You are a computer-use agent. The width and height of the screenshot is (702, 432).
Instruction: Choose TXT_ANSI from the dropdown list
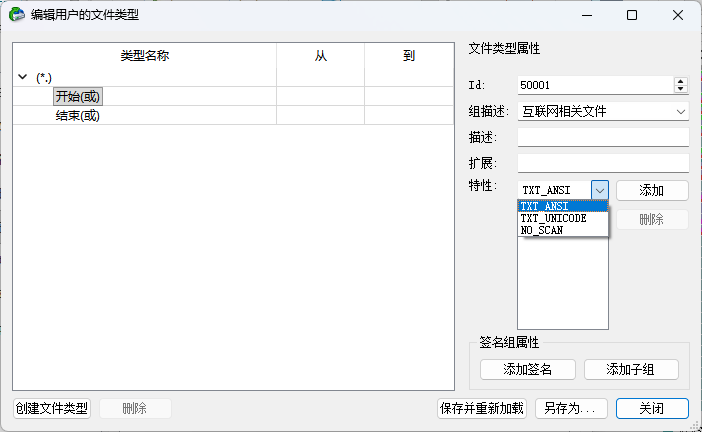point(563,206)
